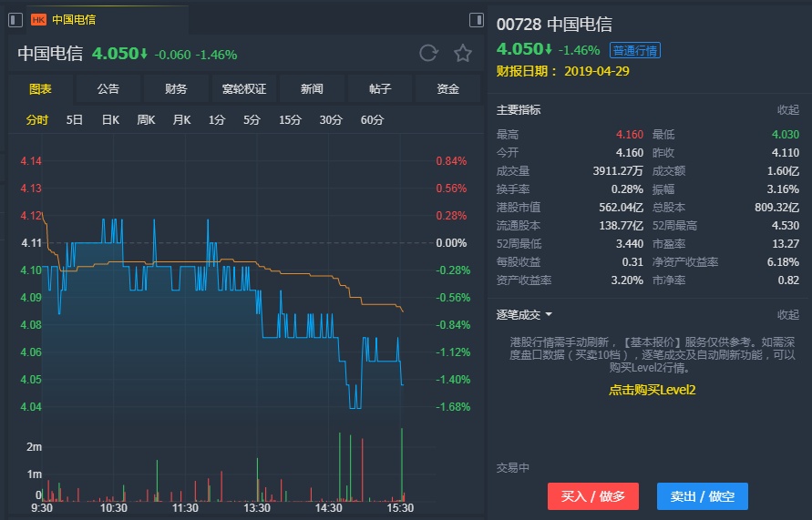Click the 4.04 price axis label

click(31, 407)
